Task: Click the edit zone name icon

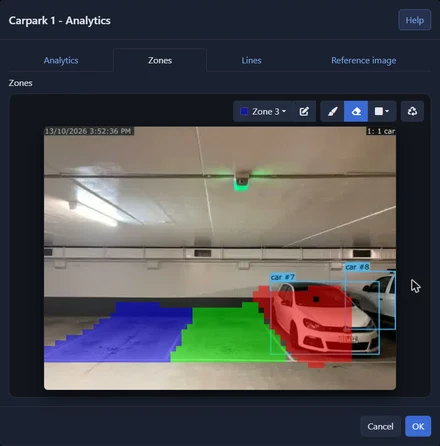Action: [304, 111]
